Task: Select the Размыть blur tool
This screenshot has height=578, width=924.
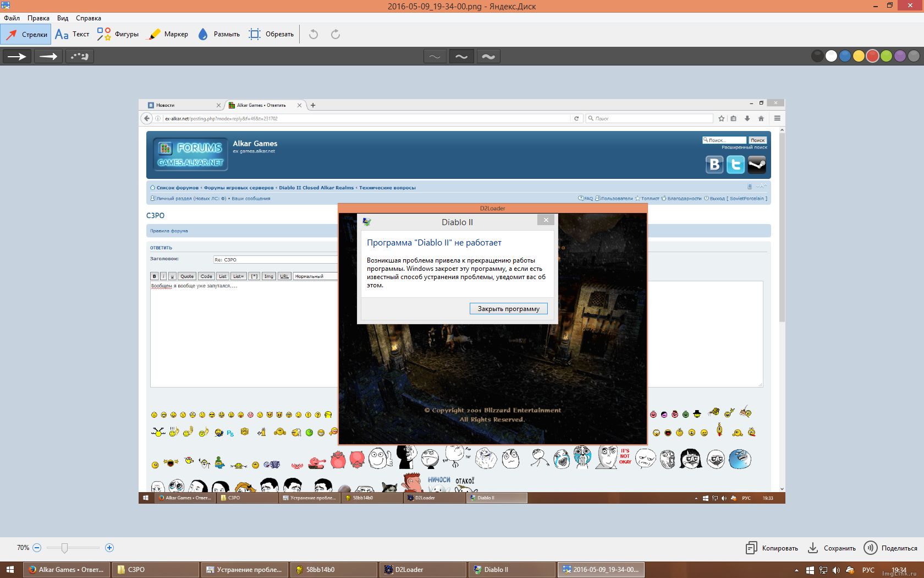Action: click(x=218, y=34)
